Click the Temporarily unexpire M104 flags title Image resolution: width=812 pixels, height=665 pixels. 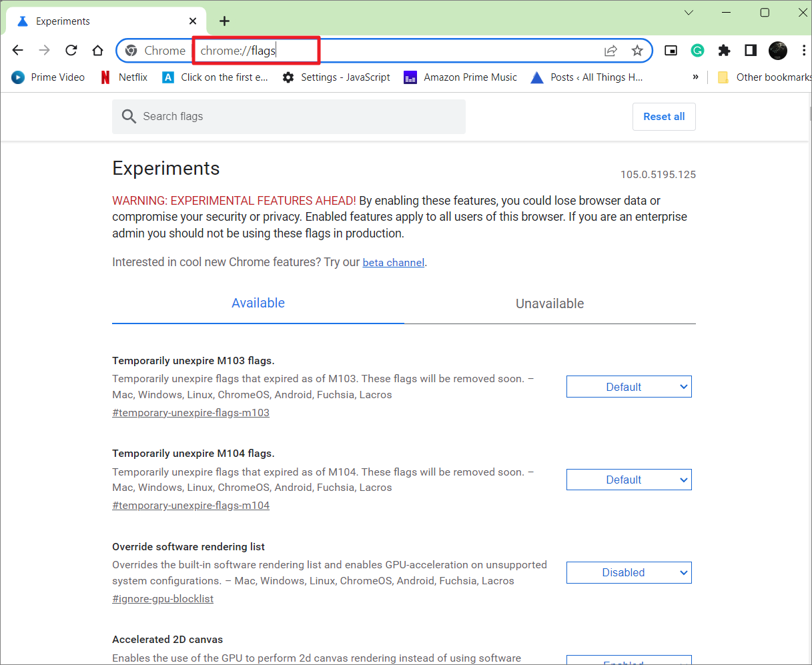pos(193,454)
